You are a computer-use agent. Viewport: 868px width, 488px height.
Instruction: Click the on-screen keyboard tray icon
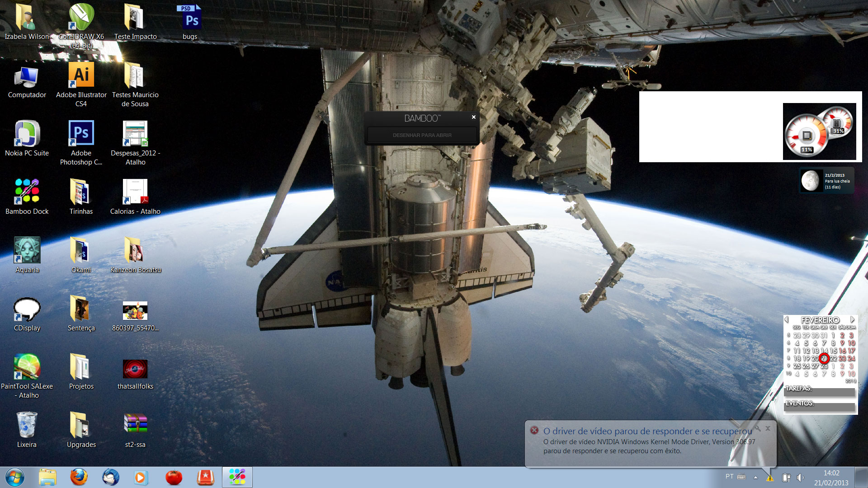741,477
